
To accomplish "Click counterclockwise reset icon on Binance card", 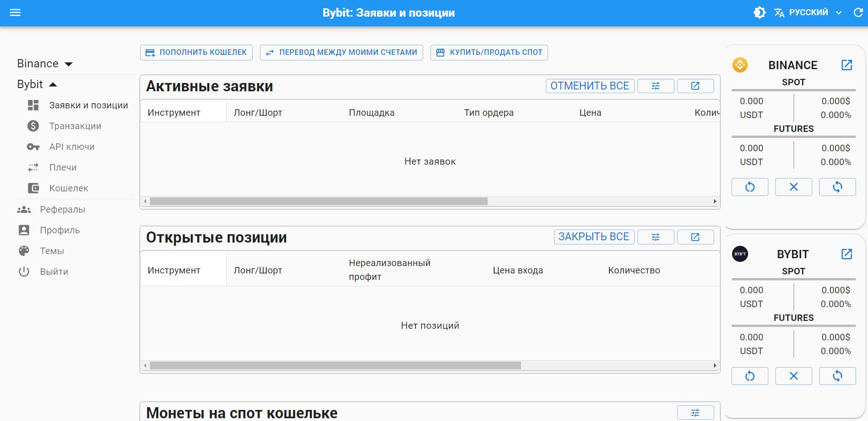I will (750, 187).
